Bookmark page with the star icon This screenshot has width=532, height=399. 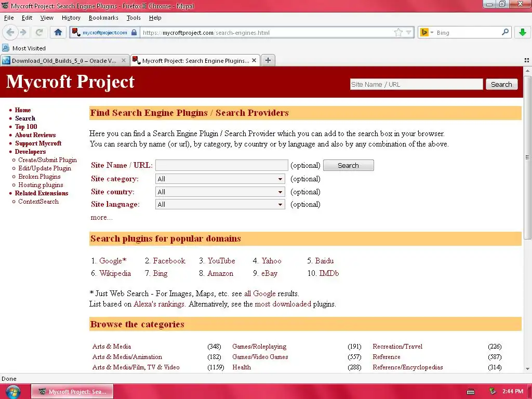[398, 33]
